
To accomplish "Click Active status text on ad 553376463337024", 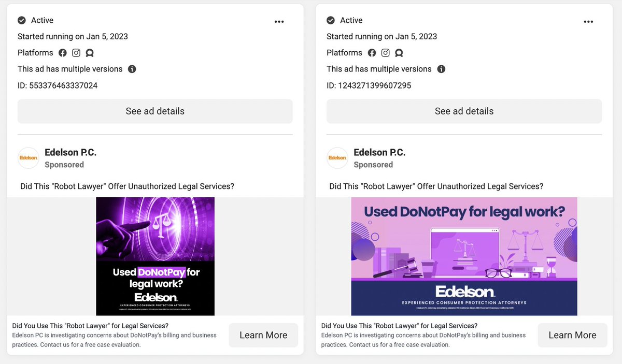I will [43, 20].
